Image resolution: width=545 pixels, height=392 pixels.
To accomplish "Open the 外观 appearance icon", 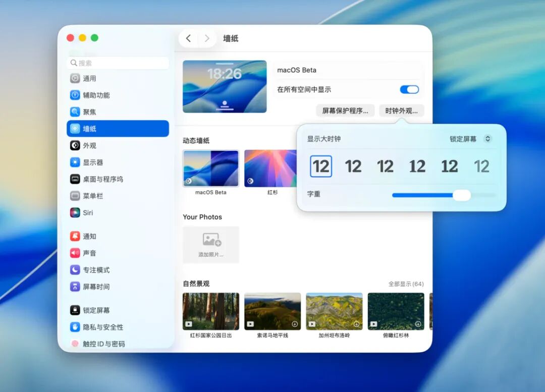I will (75, 145).
